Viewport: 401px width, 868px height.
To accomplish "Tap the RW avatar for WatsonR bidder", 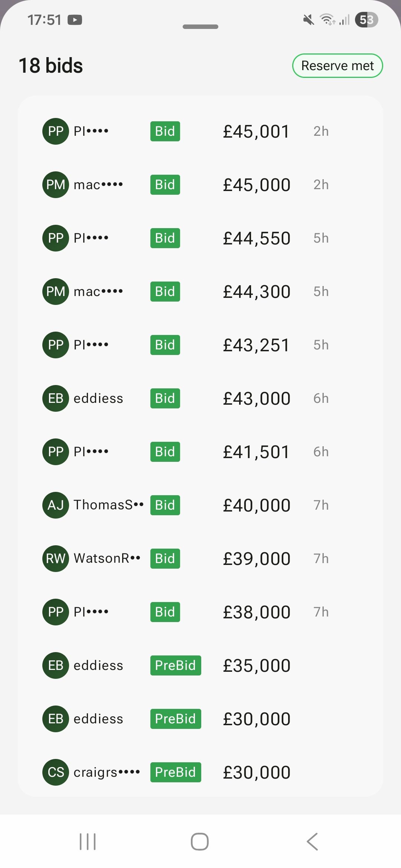I will tap(56, 559).
